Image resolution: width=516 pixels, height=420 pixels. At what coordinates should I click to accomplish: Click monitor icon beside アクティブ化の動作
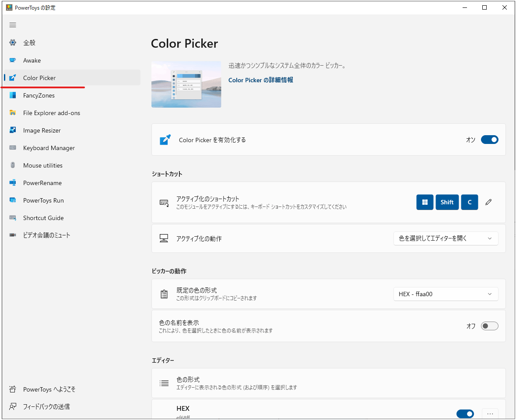(x=164, y=238)
